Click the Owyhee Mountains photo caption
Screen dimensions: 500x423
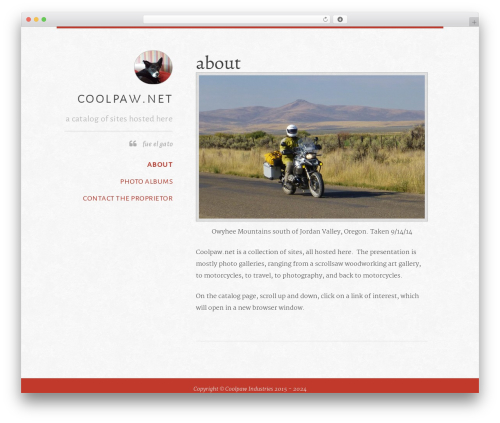[312, 231]
